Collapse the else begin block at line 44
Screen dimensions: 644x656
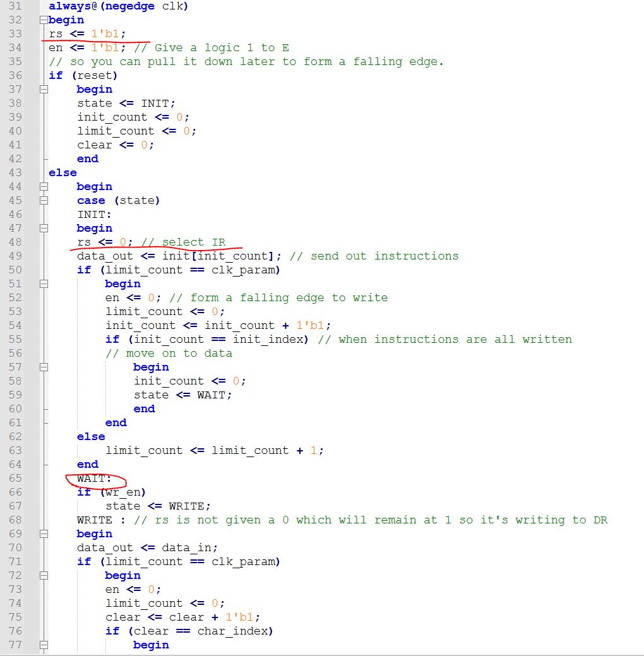click(x=44, y=187)
